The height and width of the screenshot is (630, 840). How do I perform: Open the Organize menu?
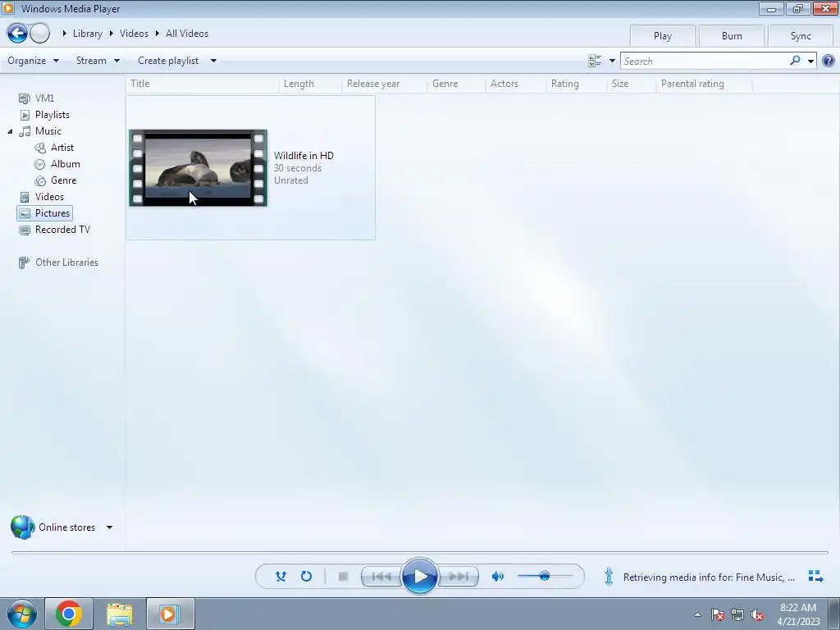(33, 61)
